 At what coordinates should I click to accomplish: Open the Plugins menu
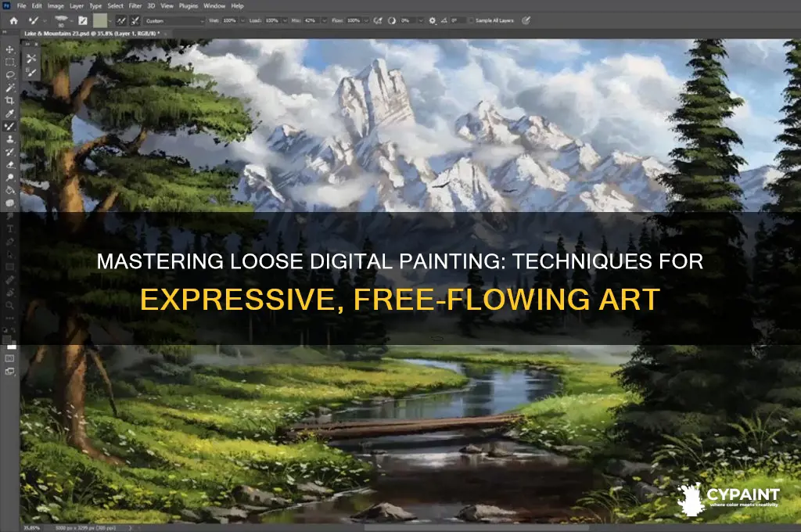188,6
